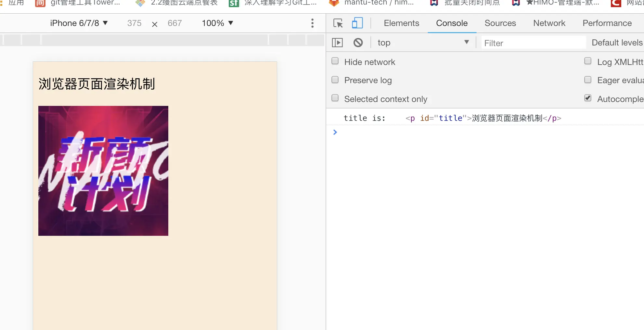Open the Default levels dropdown

[x=618, y=43]
